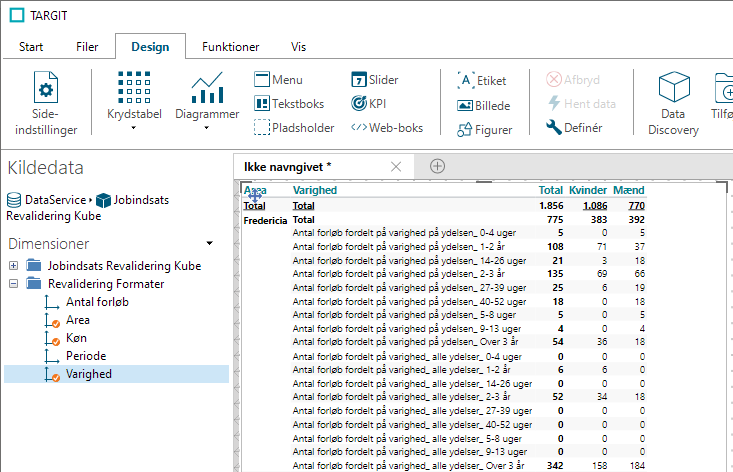733x472 pixels.
Task: Add a new document tab
Action: (x=437, y=166)
